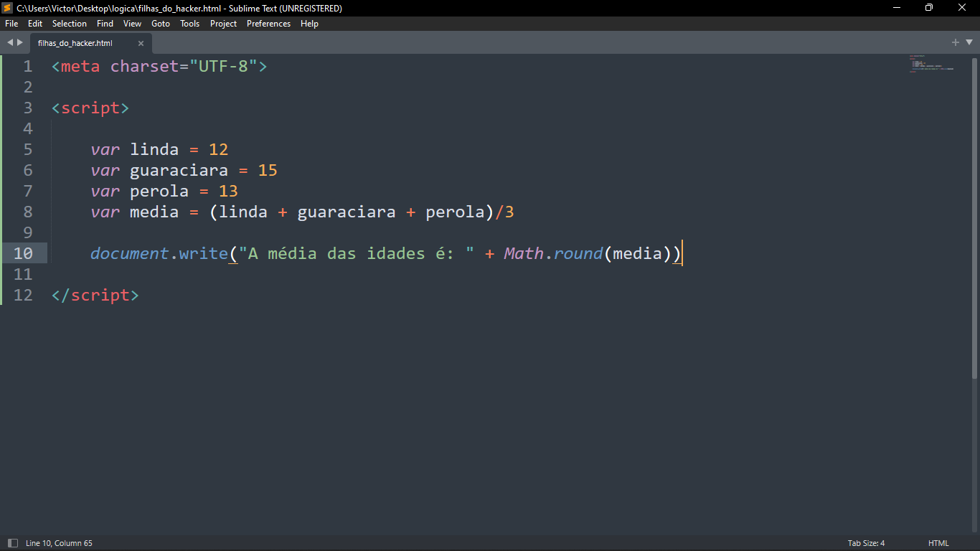This screenshot has height=551, width=980.
Task: Open the Goto menu
Action: pyautogui.click(x=161, y=24)
